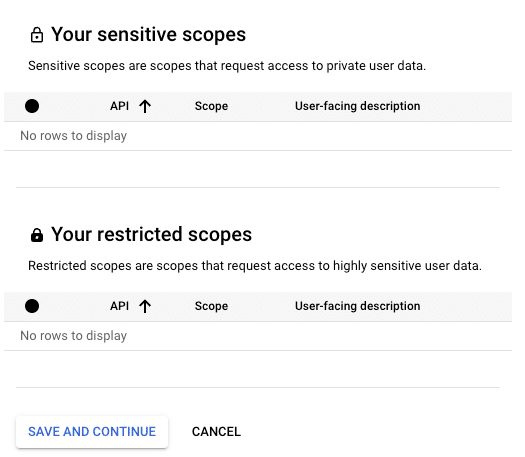The height and width of the screenshot is (457, 525).
Task: Click User-facing description header in restricted scopes table
Action: [357, 306]
